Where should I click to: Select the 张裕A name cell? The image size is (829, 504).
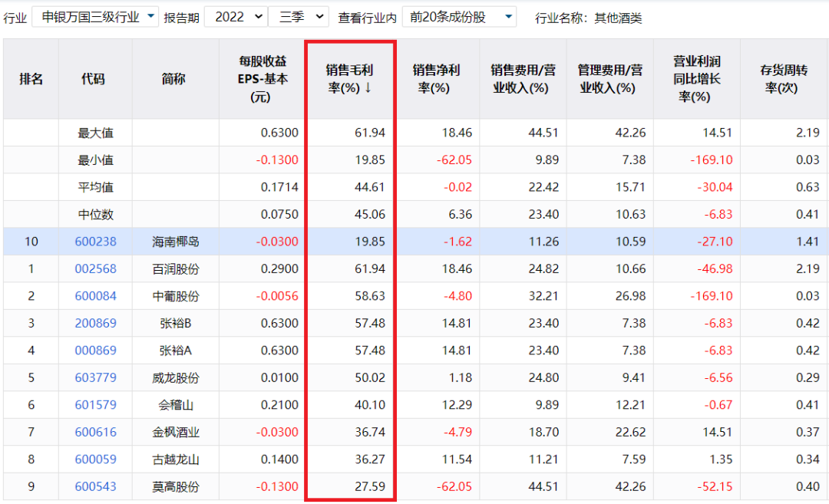(x=176, y=351)
